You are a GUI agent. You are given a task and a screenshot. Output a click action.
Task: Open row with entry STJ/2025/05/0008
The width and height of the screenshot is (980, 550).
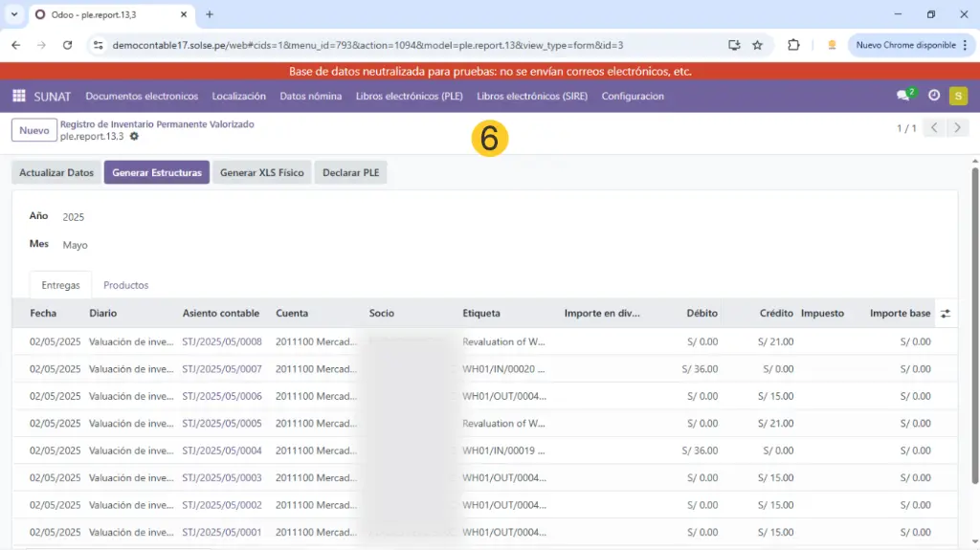[x=222, y=341]
